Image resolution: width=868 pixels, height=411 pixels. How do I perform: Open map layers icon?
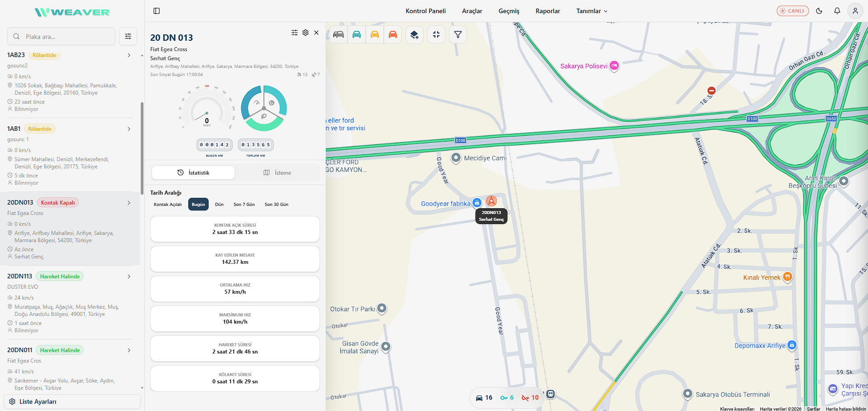click(x=414, y=34)
